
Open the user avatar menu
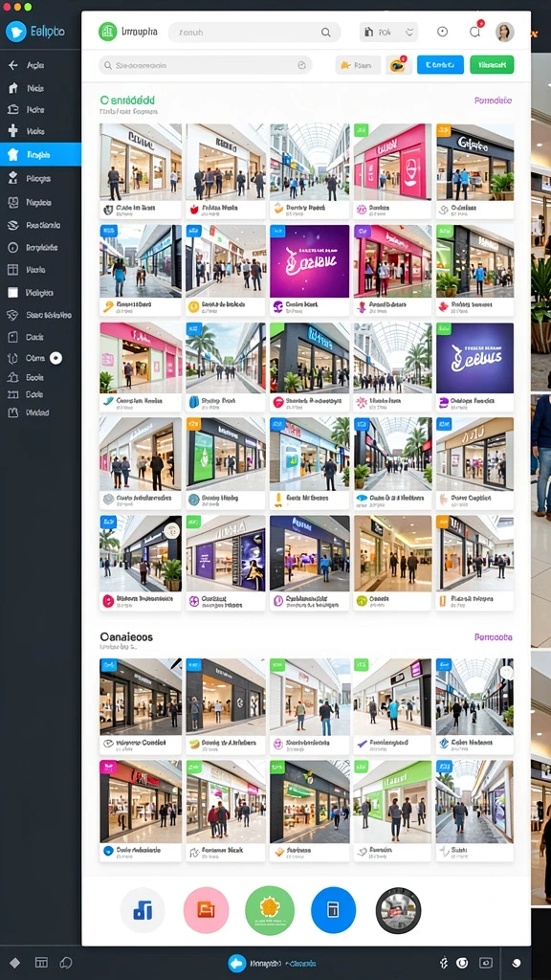pos(505,32)
